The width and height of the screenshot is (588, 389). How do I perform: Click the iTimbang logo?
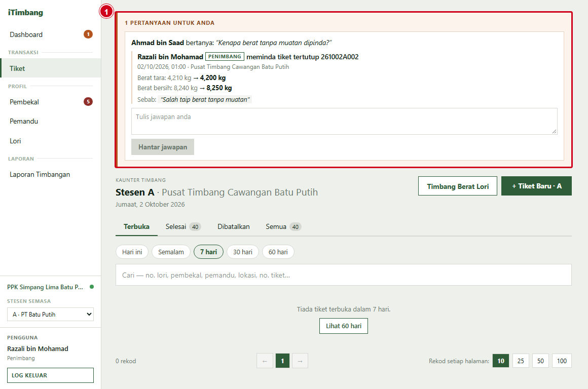click(25, 12)
